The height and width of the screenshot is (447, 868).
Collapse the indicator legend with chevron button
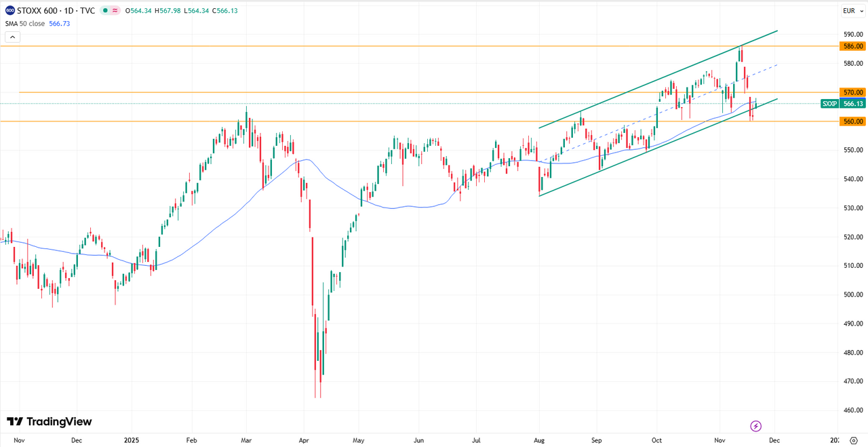(12, 37)
